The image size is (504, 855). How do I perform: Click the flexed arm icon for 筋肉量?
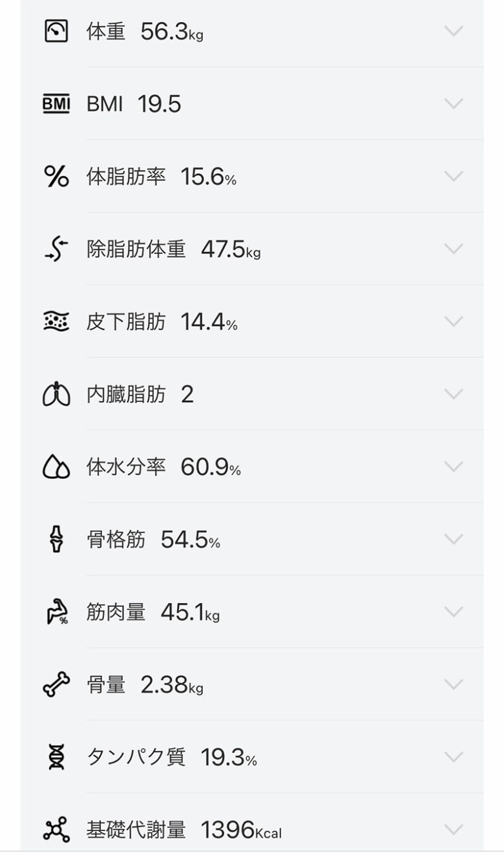click(x=56, y=612)
